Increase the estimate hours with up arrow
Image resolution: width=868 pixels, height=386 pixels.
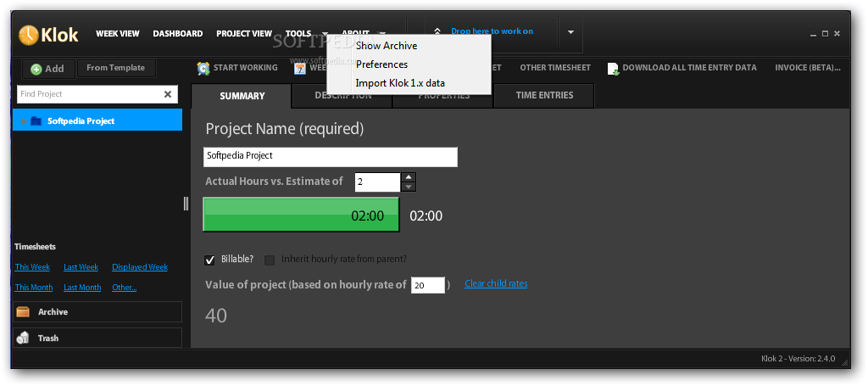coord(409,177)
